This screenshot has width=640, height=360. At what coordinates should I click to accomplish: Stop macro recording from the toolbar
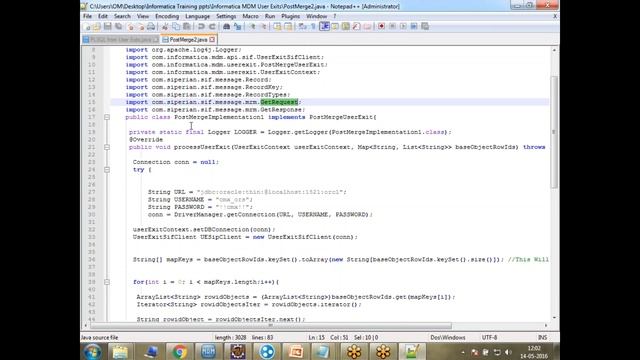tap(392, 27)
